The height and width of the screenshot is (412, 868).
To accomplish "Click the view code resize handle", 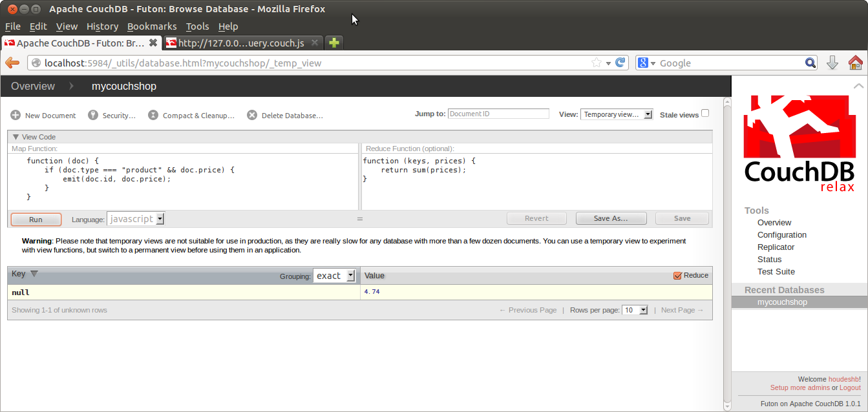I will pos(360,219).
